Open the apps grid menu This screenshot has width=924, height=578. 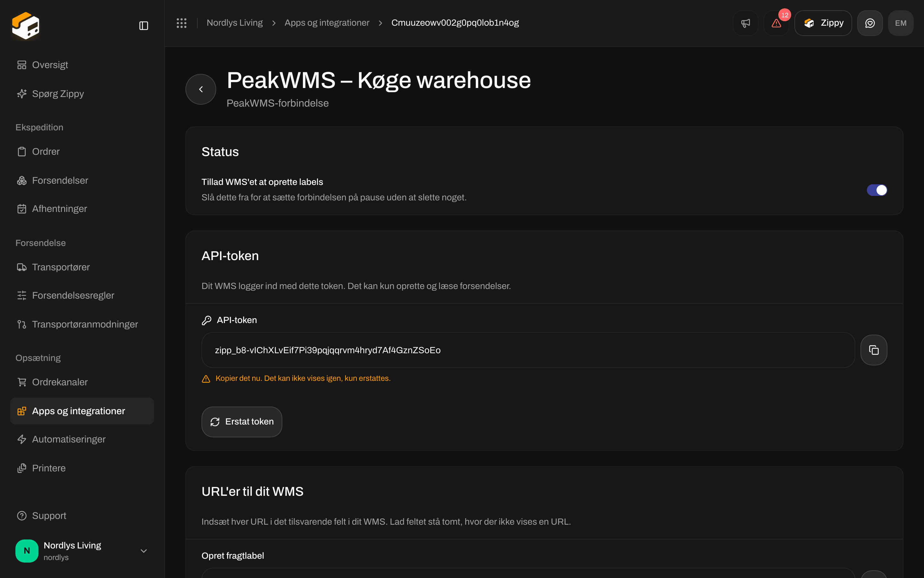tap(181, 23)
